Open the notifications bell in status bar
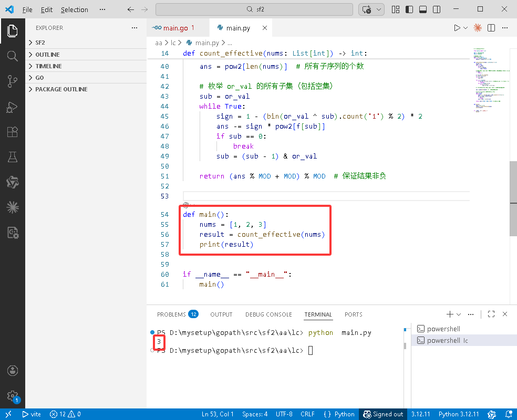Viewport: 517px width, 420px height. coord(509,414)
